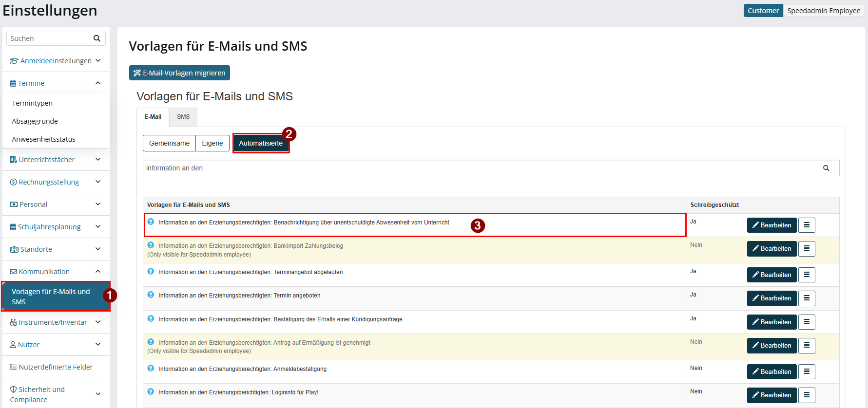
Task: Collapse the Termine section
Action: [56, 83]
